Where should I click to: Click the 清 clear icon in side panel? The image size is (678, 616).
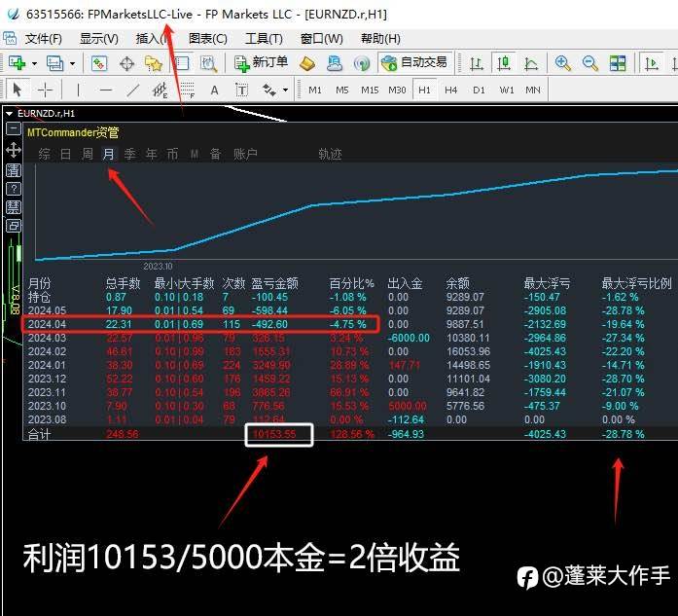click(x=14, y=170)
